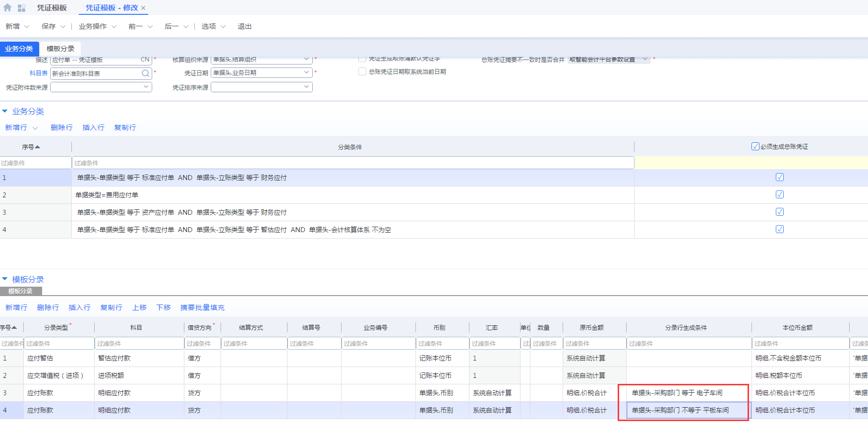Collapse the 模板分录 section triangle
This screenshot has height=429, width=868.
5,279
